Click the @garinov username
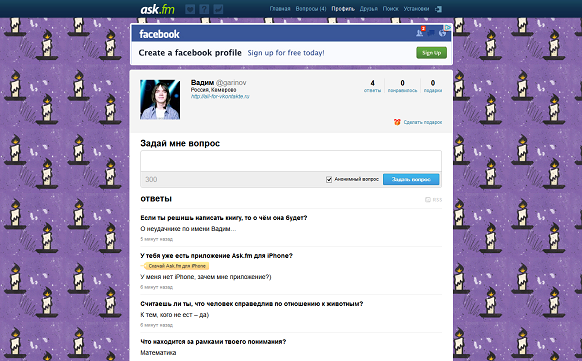The width and height of the screenshot is (582, 361). click(x=231, y=82)
